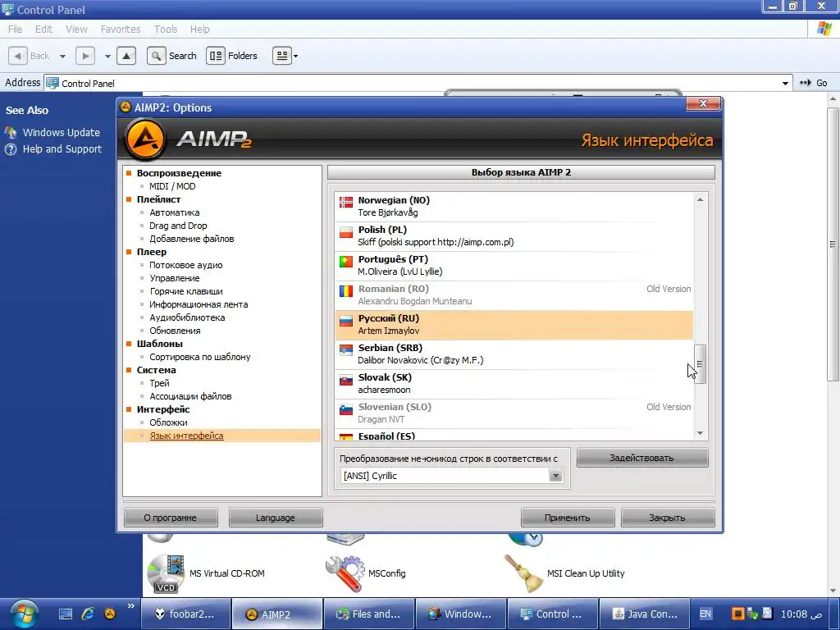Open the View menu

(76, 30)
